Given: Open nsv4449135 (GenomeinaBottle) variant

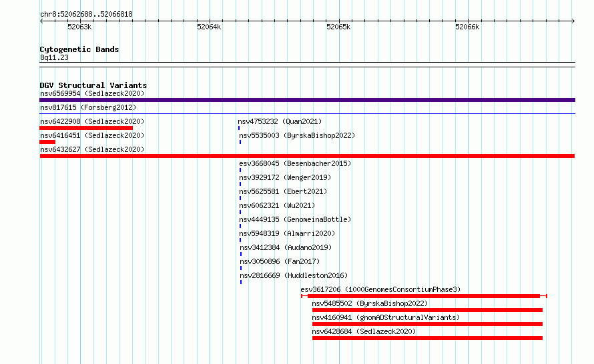Looking at the screenshot, I should 295,219.
